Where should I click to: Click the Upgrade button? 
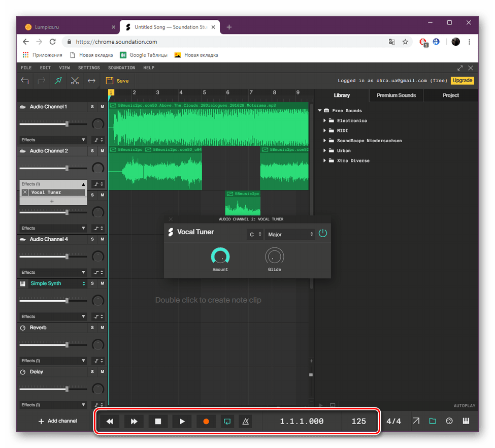462,80
